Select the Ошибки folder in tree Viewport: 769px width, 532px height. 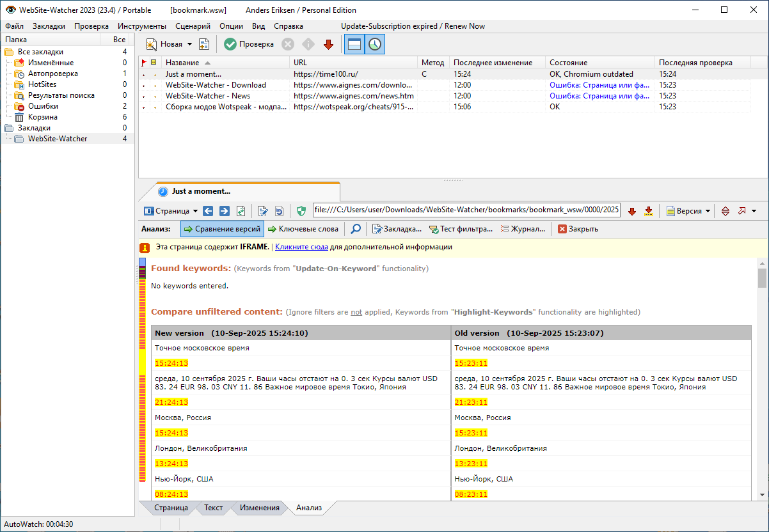click(43, 106)
